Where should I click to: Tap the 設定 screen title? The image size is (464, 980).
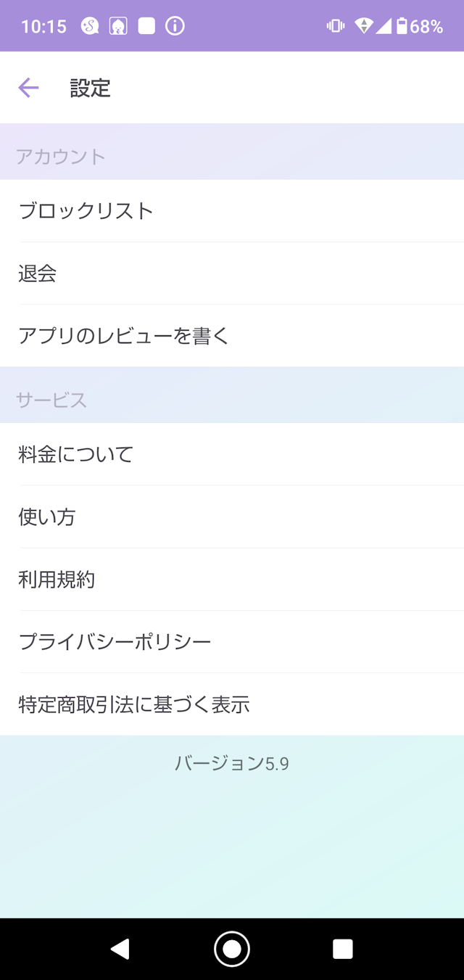coord(91,88)
